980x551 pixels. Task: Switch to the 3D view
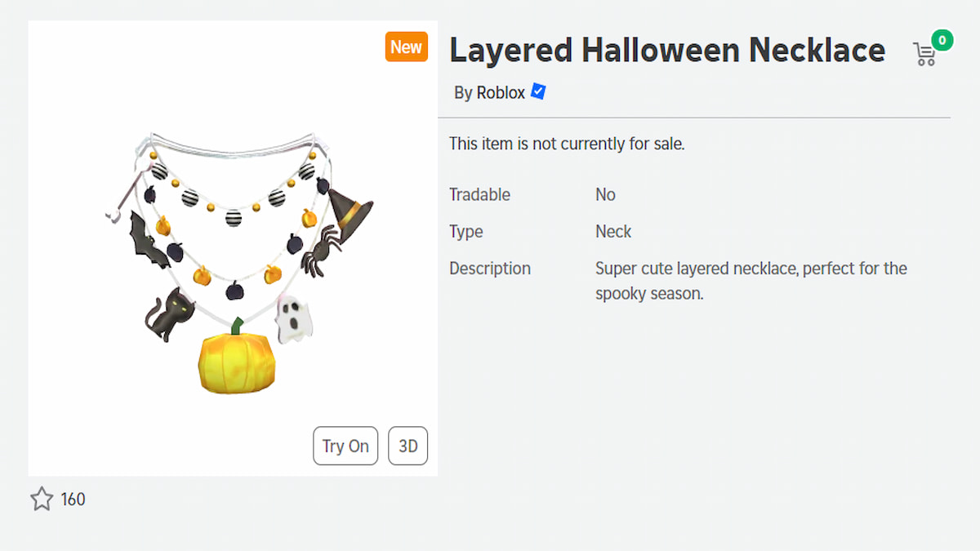tap(408, 446)
